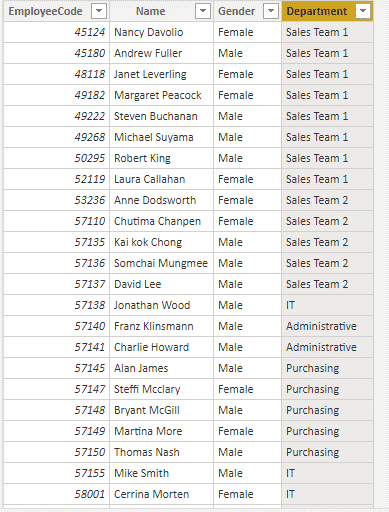
Task: Click employee code cell 45180
Action: [x=56, y=53]
